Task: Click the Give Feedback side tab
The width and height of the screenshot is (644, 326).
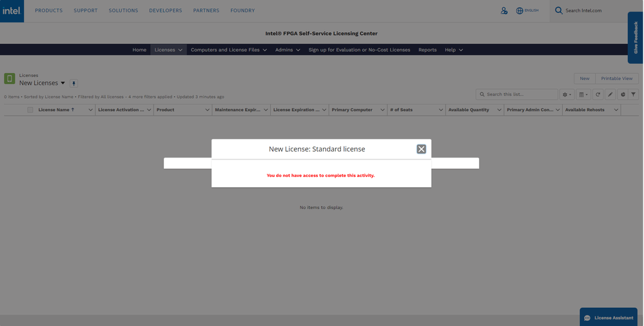Action: (x=636, y=37)
